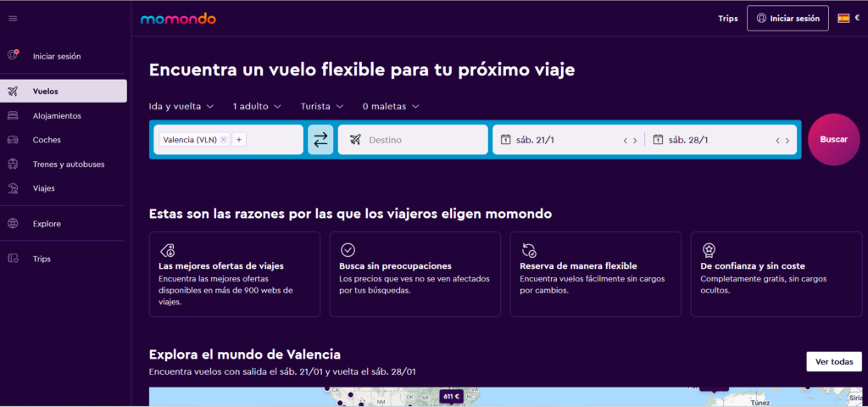Open the 1 adulto passengers dropdown

[x=257, y=106]
